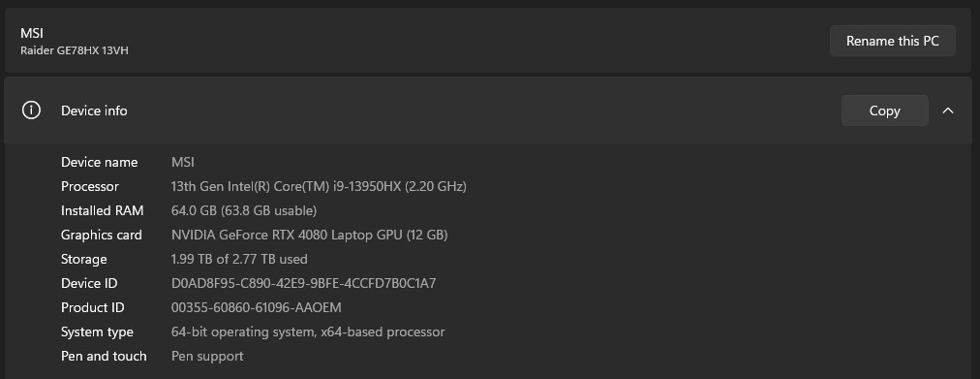This screenshot has height=379, width=980.
Task: Click the Installed RAM 64.0 GB value
Action: click(244, 210)
